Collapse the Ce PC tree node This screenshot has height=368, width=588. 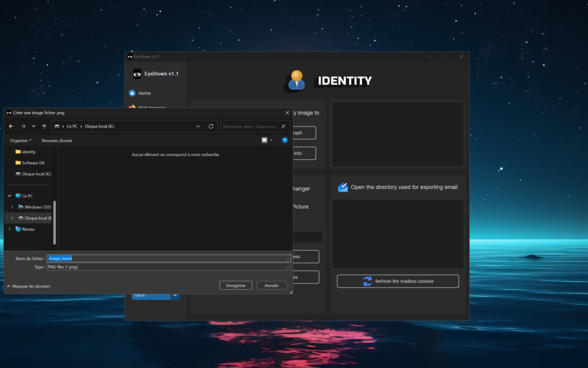(10, 196)
